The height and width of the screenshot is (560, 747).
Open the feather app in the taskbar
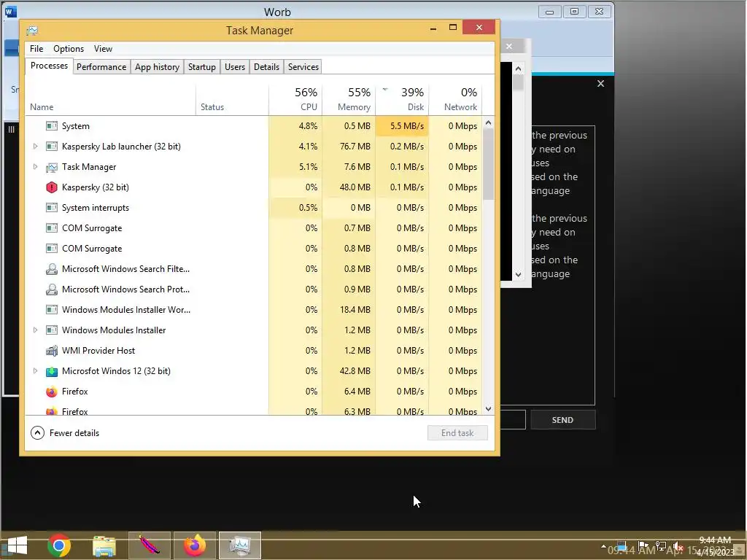(149, 545)
